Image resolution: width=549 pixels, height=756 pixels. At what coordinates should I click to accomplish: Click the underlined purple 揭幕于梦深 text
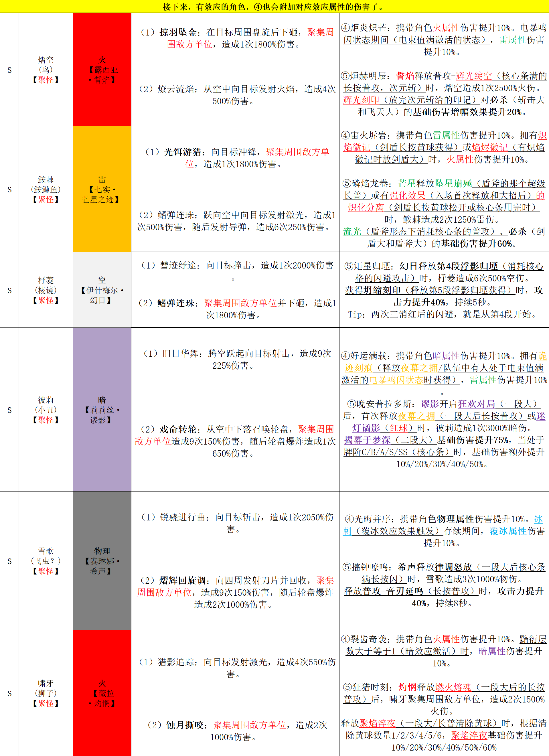pyautogui.click(x=367, y=440)
